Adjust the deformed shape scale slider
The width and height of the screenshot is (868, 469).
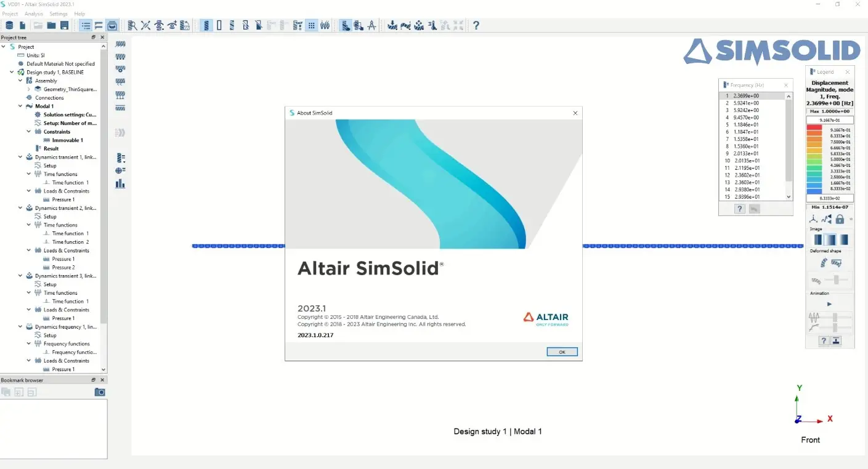click(x=836, y=280)
